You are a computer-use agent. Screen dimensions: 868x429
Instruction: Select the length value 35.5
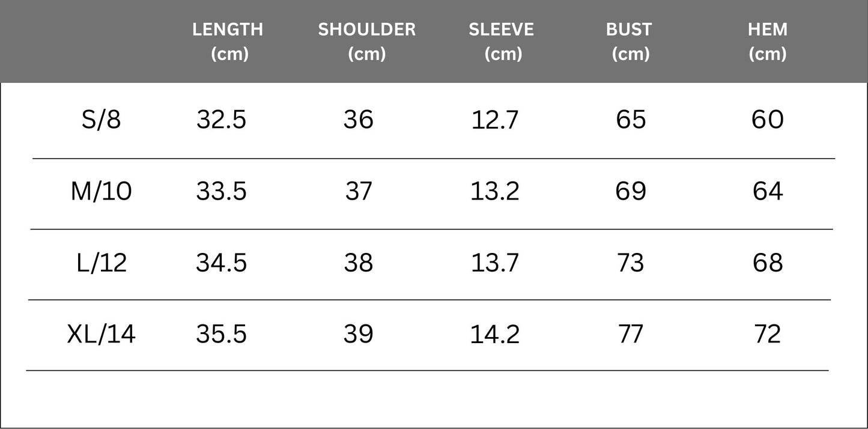coord(221,334)
